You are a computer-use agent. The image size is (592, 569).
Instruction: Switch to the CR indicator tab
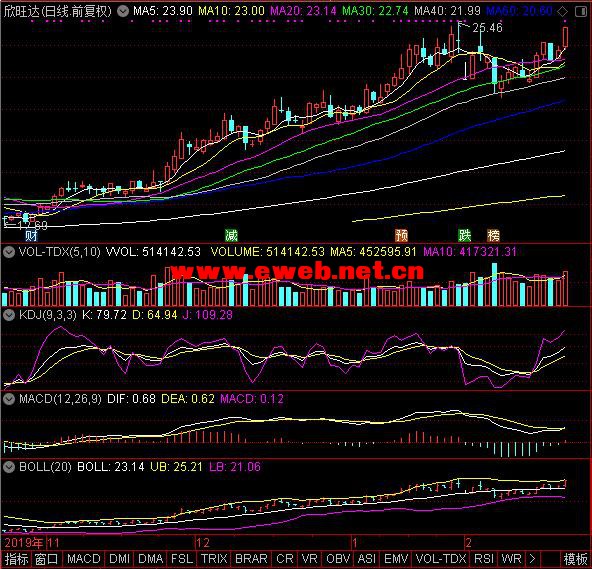[x=285, y=559]
